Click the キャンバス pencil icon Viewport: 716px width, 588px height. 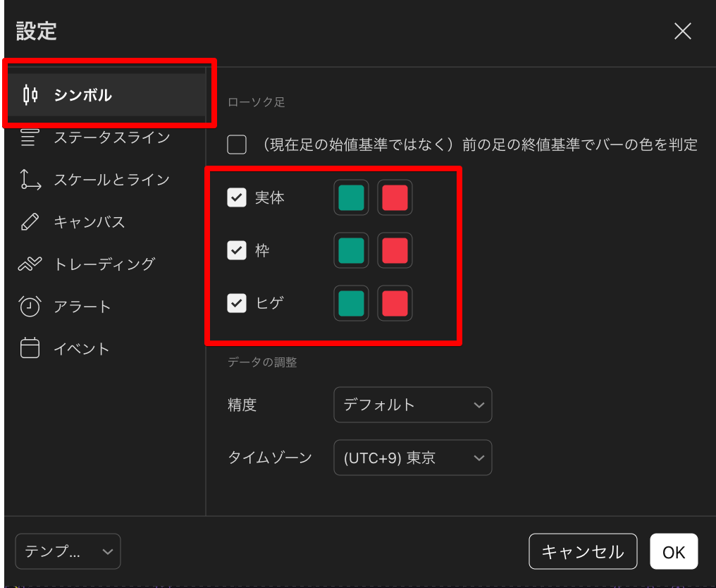(x=30, y=222)
